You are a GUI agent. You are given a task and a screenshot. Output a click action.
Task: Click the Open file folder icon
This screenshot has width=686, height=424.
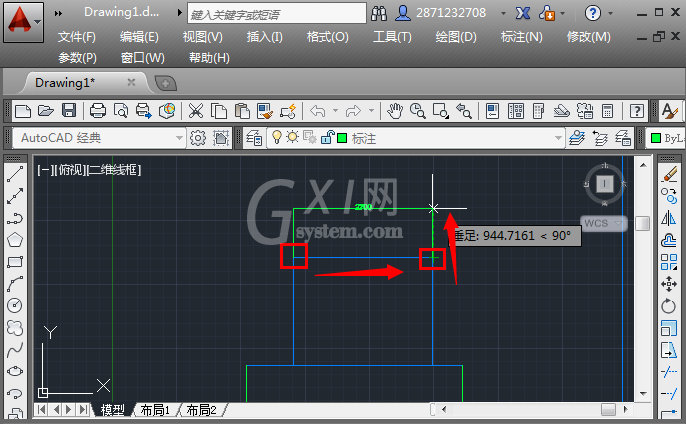point(46,111)
